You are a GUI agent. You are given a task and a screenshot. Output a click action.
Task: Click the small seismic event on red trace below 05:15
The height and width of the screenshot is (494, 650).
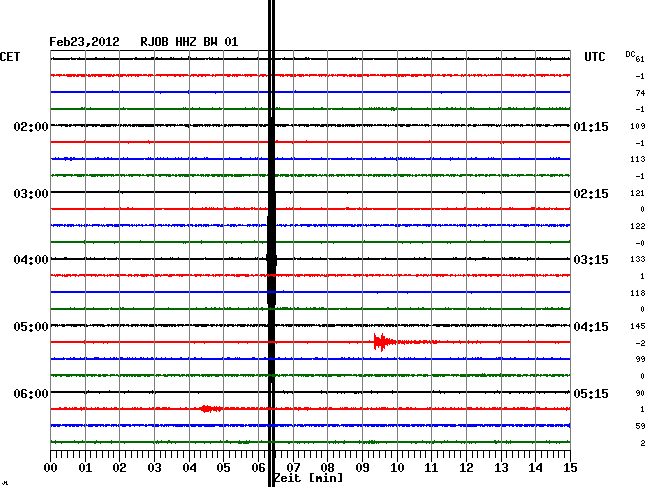(x=211, y=409)
